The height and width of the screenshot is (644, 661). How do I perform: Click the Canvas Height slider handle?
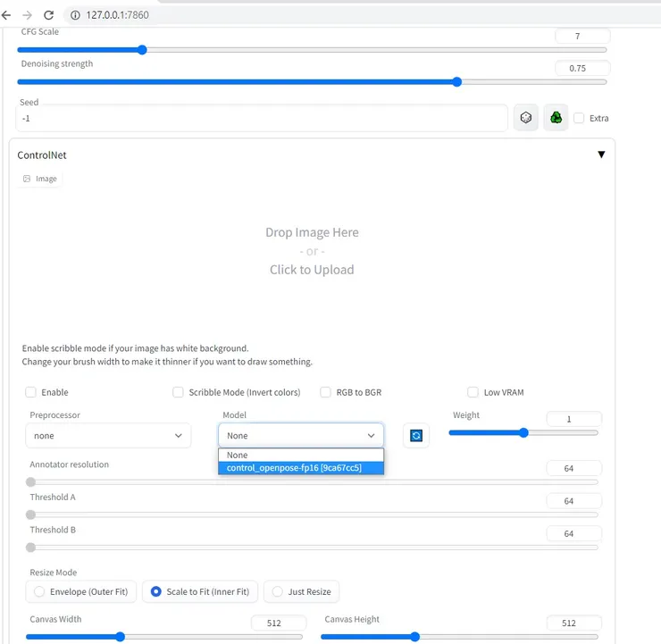414,637
